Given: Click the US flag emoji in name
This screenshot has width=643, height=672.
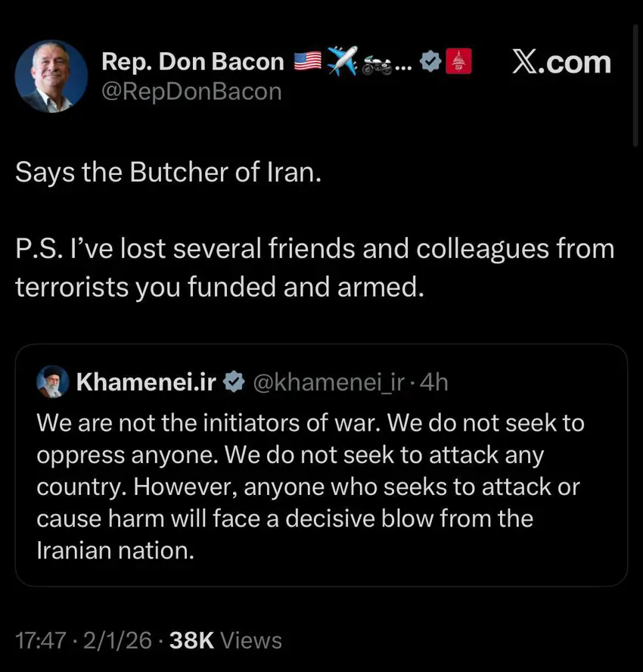Looking at the screenshot, I should pos(308,62).
